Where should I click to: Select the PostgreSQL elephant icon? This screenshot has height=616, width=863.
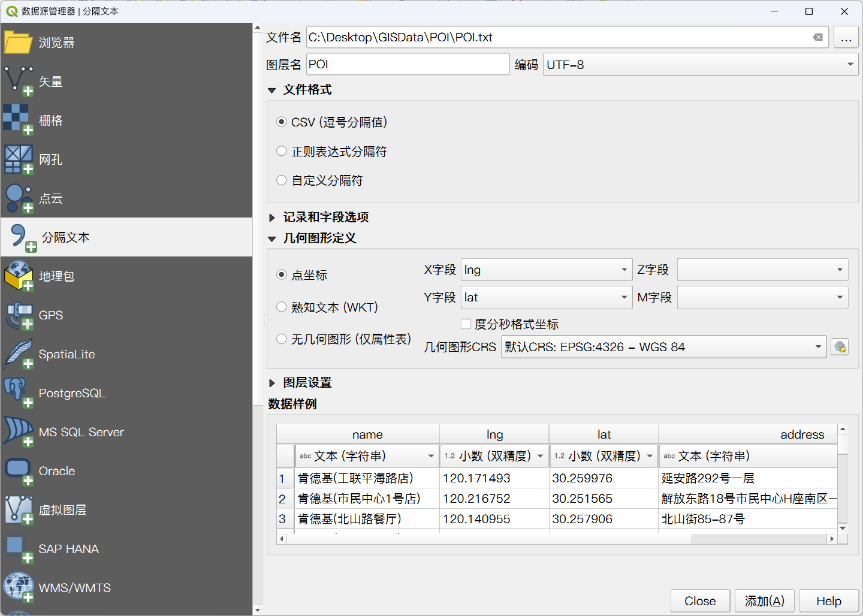click(x=19, y=393)
